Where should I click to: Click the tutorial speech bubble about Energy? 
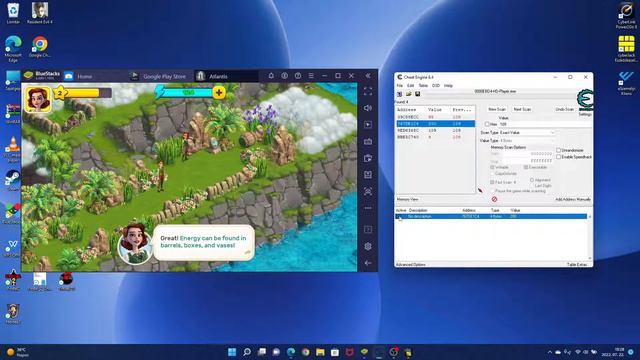204,242
